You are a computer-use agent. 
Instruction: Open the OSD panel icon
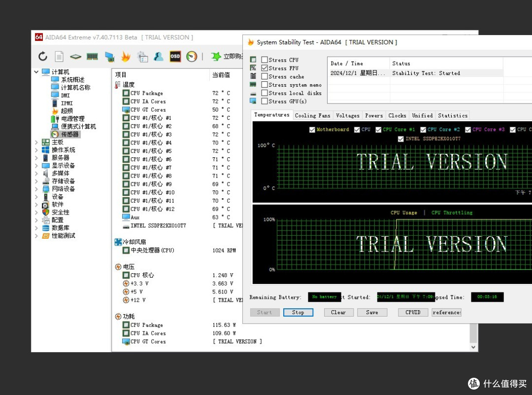click(175, 56)
